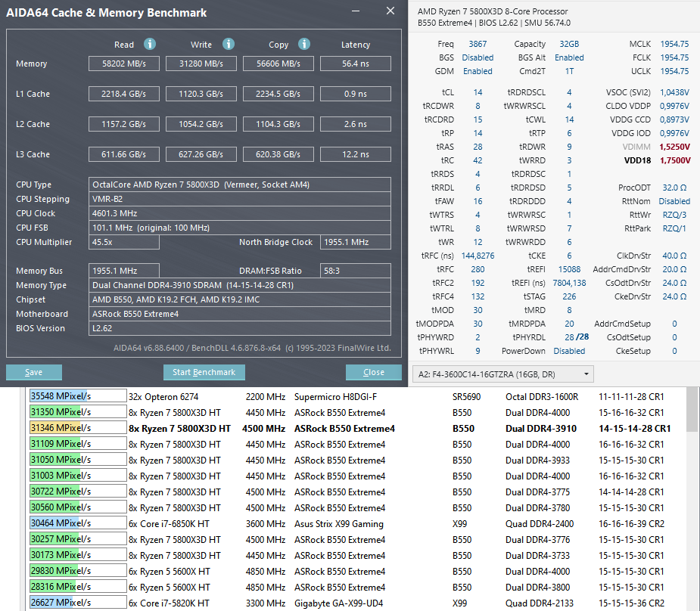Click ProcODT value 32.0 Ω
This screenshot has height=611, width=700.
coord(674,188)
